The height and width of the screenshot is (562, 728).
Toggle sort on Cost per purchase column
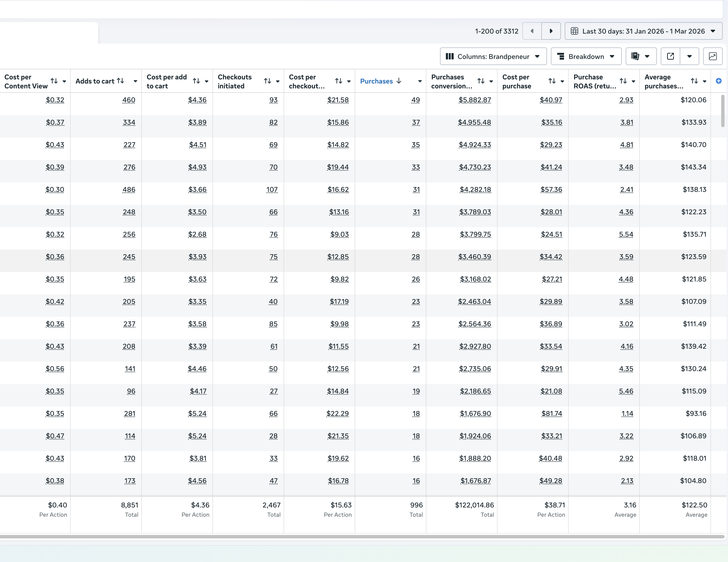(x=552, y=81)
